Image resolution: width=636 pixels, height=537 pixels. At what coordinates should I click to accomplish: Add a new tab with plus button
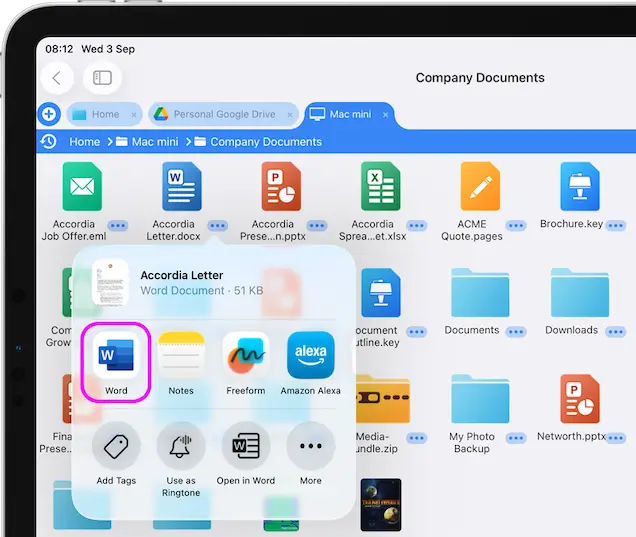click(48, 114)
